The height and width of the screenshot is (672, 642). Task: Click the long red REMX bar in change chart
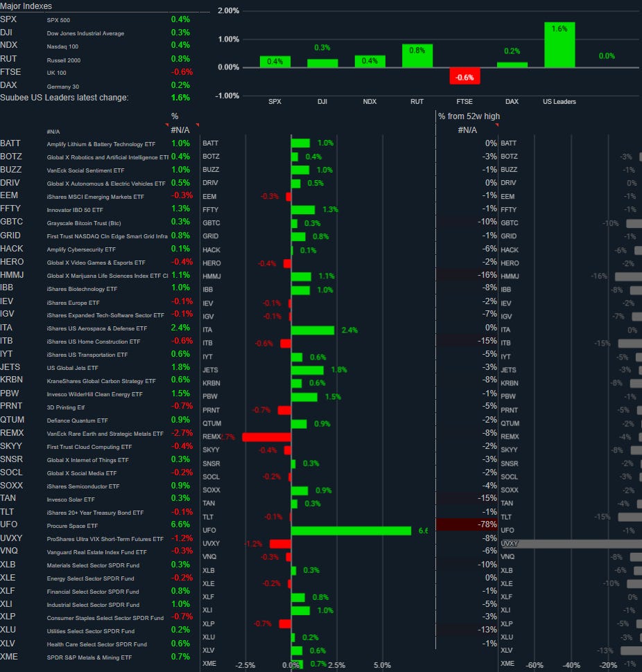(267, 437)
